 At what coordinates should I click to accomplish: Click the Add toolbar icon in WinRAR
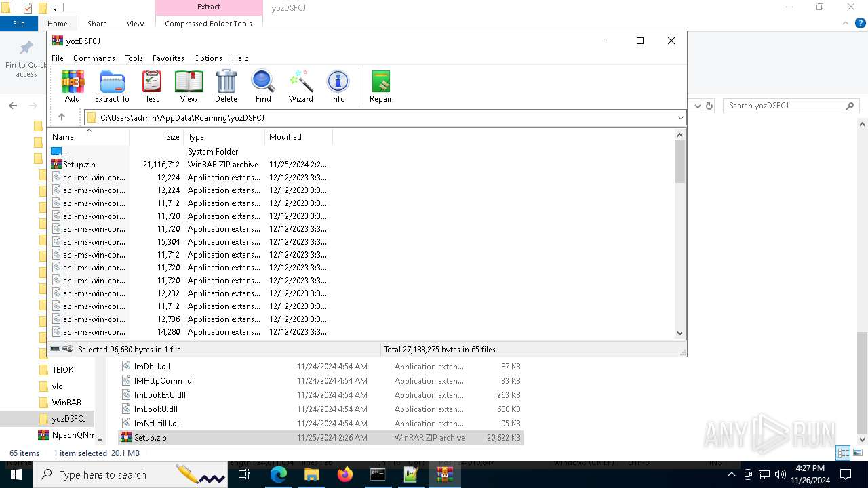point(73,86)
